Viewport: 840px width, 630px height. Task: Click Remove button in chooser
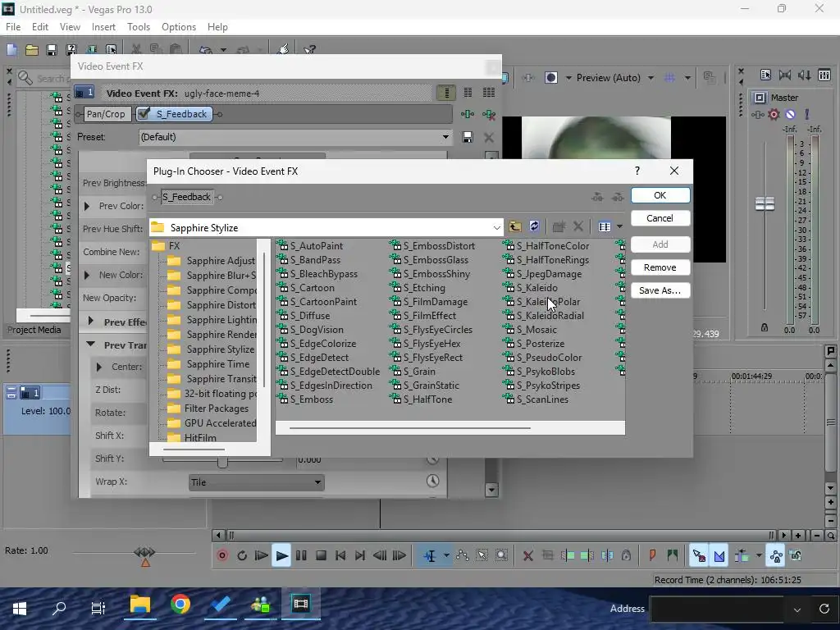pyautogui.click(x=660, y=267)
